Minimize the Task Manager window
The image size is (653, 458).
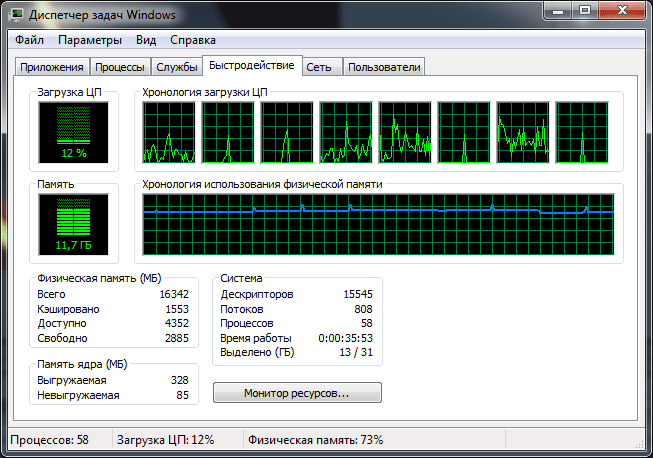558,10
